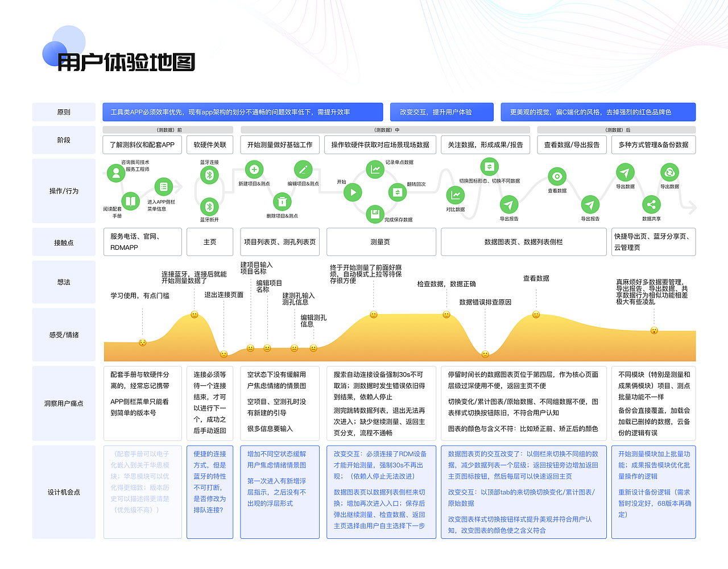
Task: Click the 切换图标形态、切换不同数据 swap icon
Action: [489, 167]
